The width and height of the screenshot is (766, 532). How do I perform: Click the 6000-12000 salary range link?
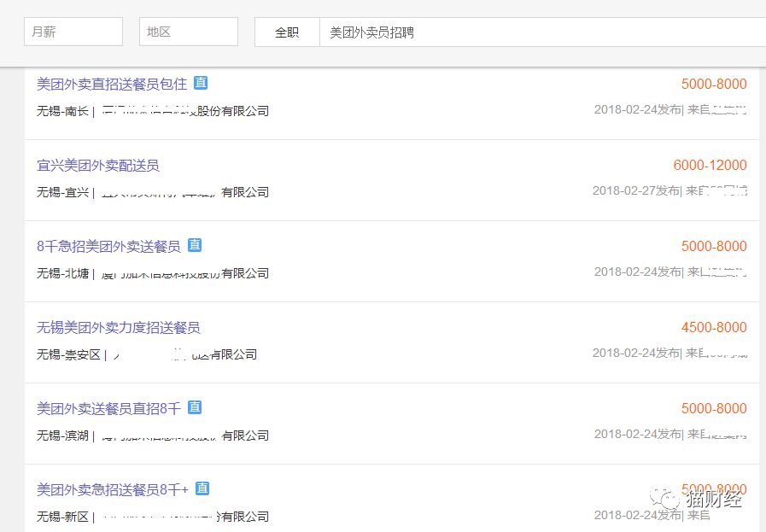coord(710,165)
